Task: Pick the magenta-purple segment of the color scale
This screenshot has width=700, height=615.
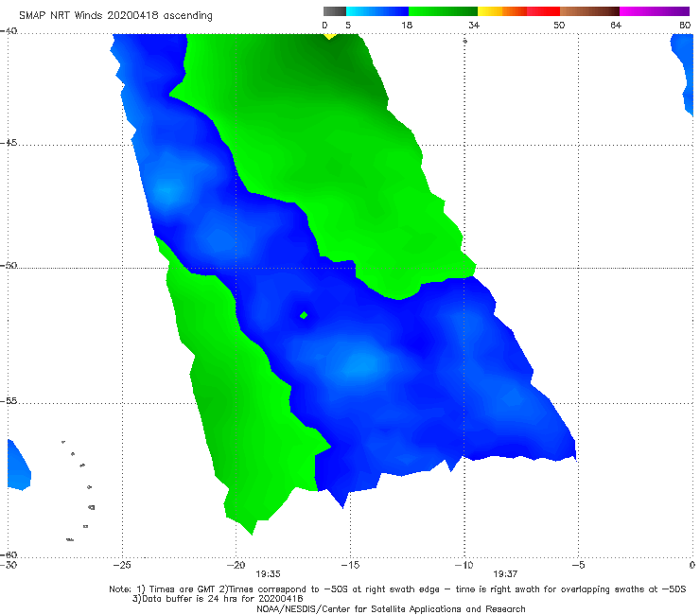Action: click(655, 11)
